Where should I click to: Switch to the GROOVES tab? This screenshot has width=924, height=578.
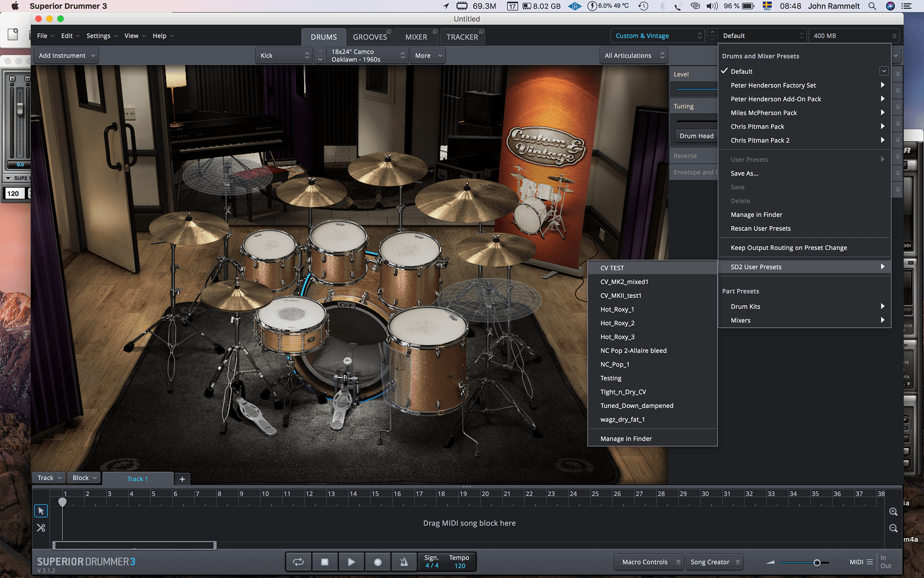(x=370, y=37)
